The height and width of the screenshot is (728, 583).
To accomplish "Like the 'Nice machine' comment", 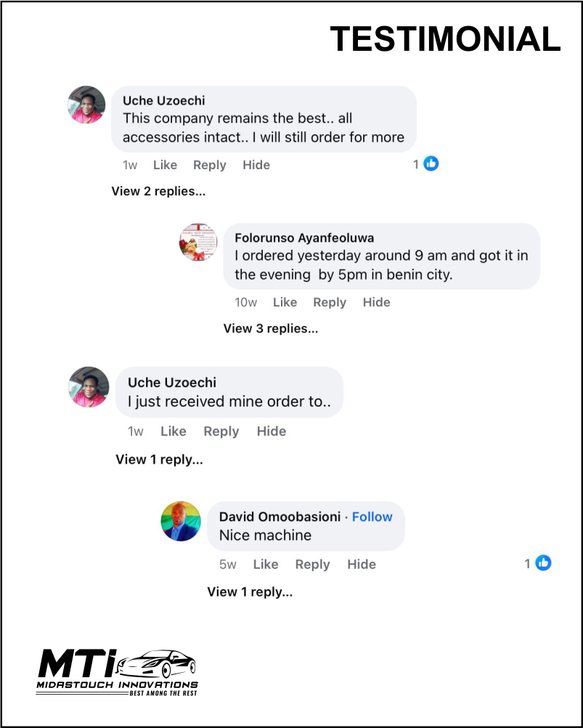I will pos(266,565).
